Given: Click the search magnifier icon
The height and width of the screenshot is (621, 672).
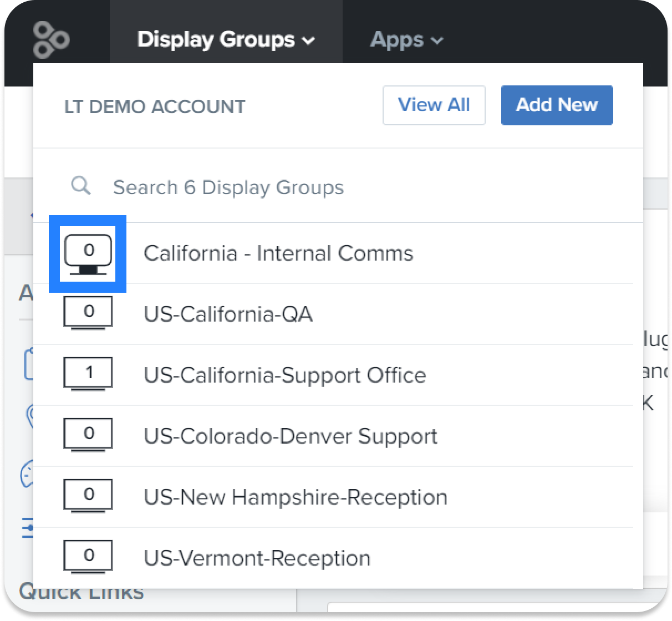Looking at the screenshot, I should [x=80, y=186].
